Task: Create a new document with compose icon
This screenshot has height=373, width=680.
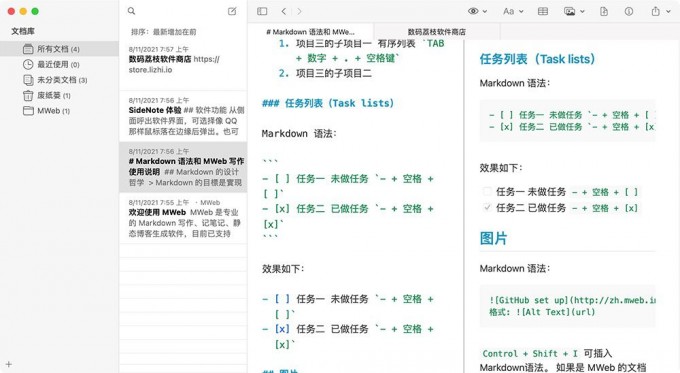Action: click(232, 11)
